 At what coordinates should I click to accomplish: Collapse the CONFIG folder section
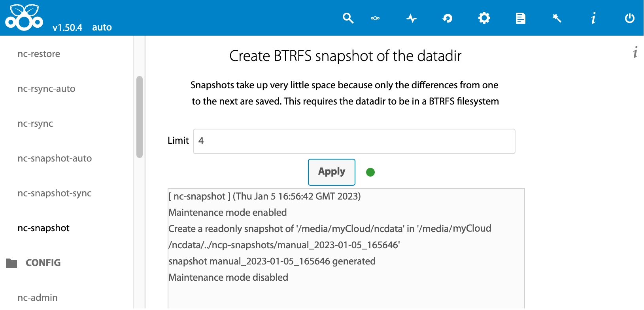43,263
